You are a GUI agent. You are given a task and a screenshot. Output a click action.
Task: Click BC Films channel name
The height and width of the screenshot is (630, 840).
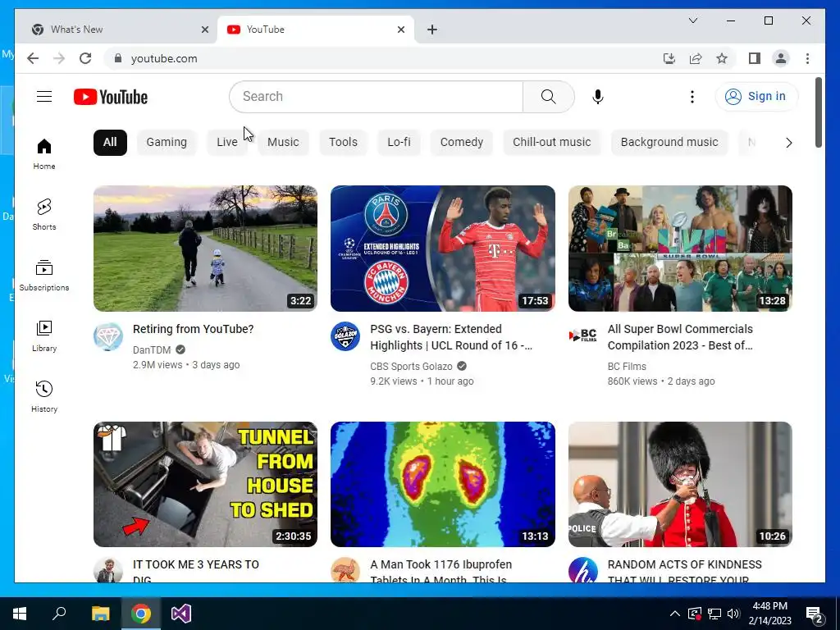tap(627, 367)
